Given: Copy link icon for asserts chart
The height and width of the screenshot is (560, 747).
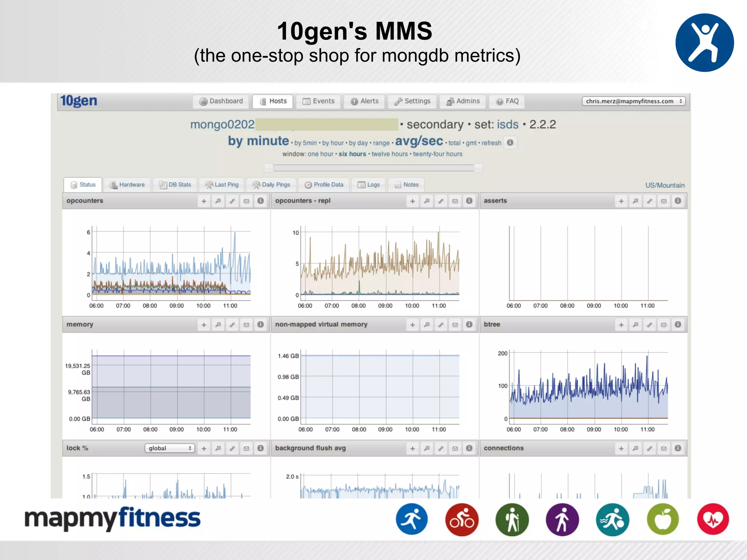Looking at the screenshot, I should 650,201.
